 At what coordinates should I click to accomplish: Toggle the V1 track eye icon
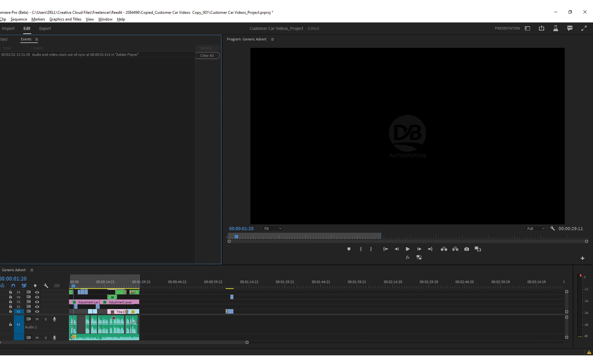[x=37, y=312]
